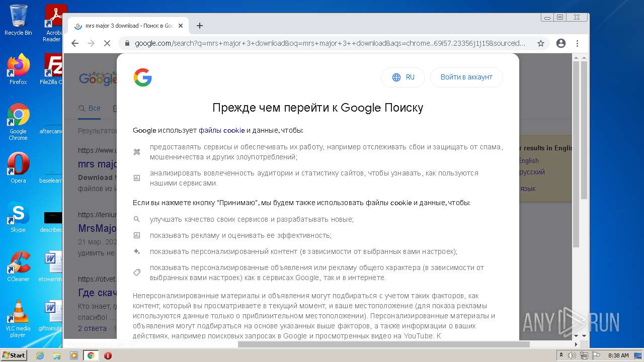The width and height of the screenshot is (644, 362).
Task: Open Internet Explorer from taskbar
Action: 40,355
